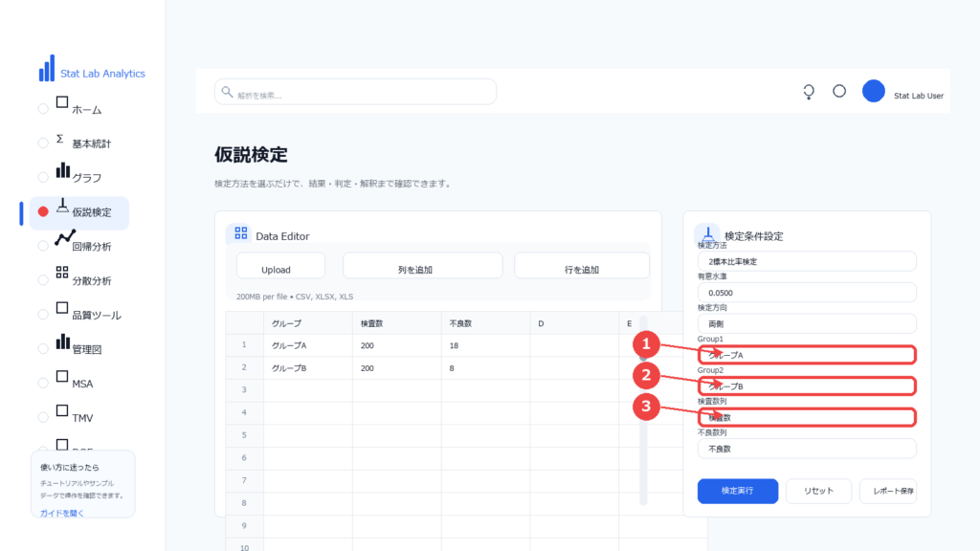Click the Stat Lab Analytics bar chart logo
Image resolution: width=980 pixels, height=551 pixels.
(x=47, y=68)
